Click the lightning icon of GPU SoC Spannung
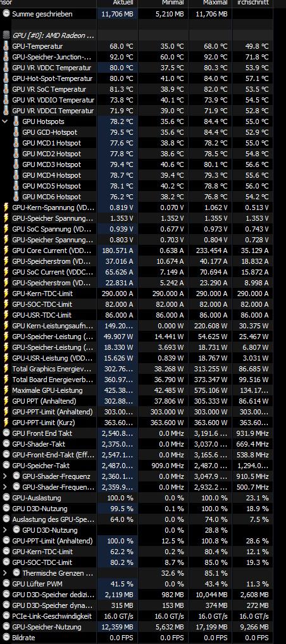 pos(6,229)
